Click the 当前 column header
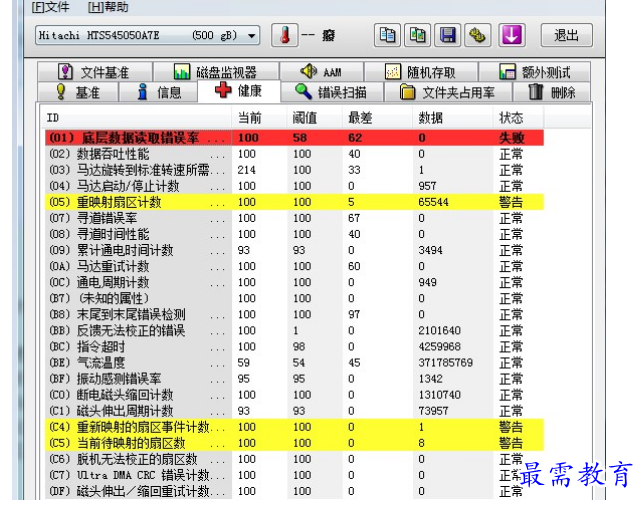This screenshot has width=641, height=506. tap(259, 118)
